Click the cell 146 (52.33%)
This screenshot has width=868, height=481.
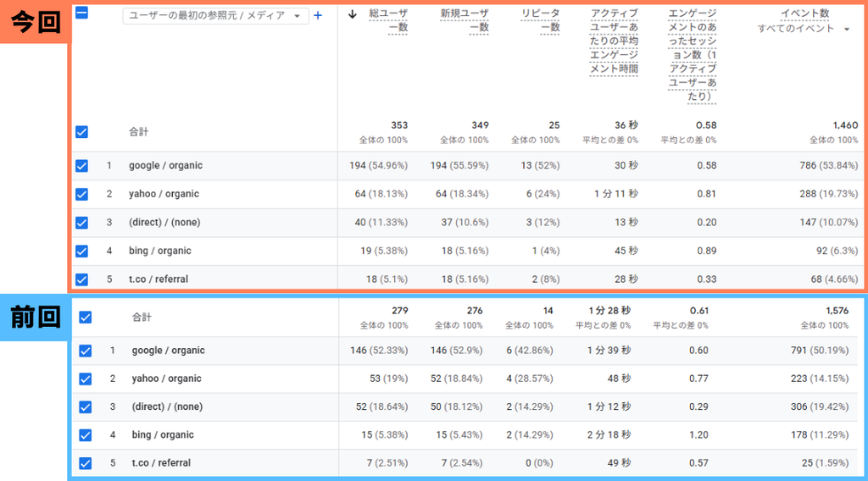[x=379, y=351]
